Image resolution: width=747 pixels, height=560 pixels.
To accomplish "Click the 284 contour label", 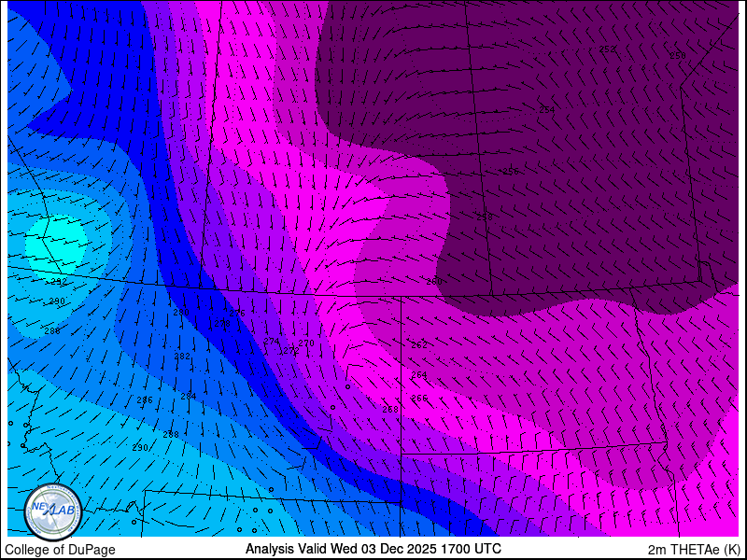I will pos(189,396).
